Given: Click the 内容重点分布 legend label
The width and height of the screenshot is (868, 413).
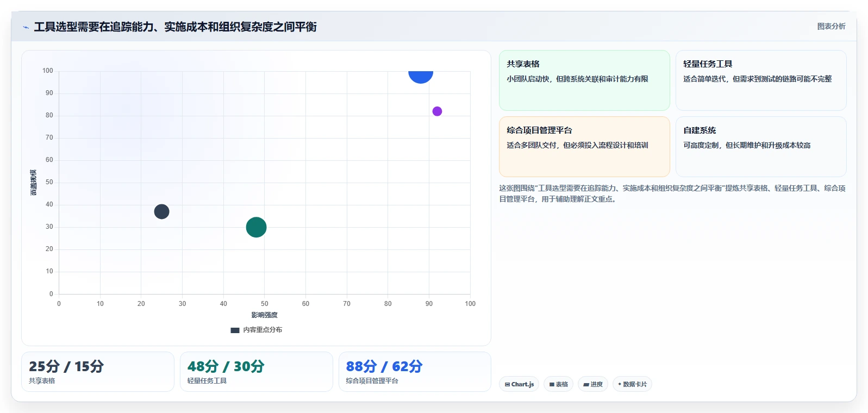Looking at the screenshot, I should click(x=263, y=330).
